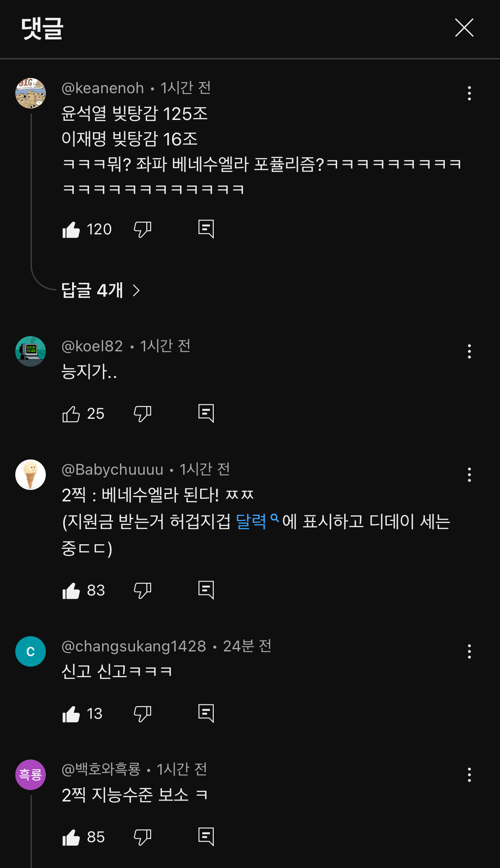This screenshot has width=500, height=868.
Task: Open more options for @Babychuuuu's comment
Action: point(469,475)
